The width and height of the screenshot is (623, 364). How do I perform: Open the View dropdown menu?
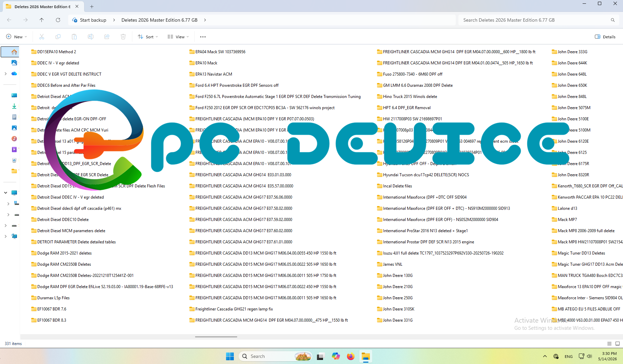[x=178, y=37]
